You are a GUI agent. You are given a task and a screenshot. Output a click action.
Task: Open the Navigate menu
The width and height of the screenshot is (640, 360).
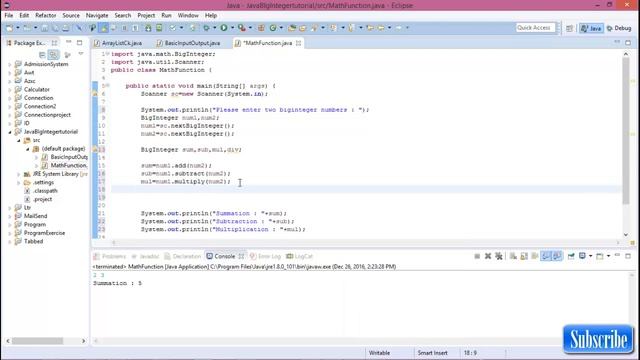[97, 16]
